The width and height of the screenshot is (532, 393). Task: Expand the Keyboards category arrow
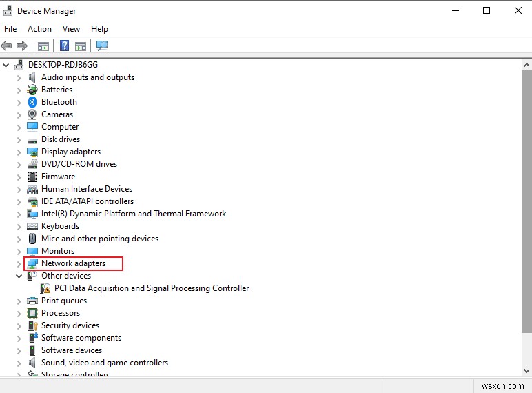point(19,227)
